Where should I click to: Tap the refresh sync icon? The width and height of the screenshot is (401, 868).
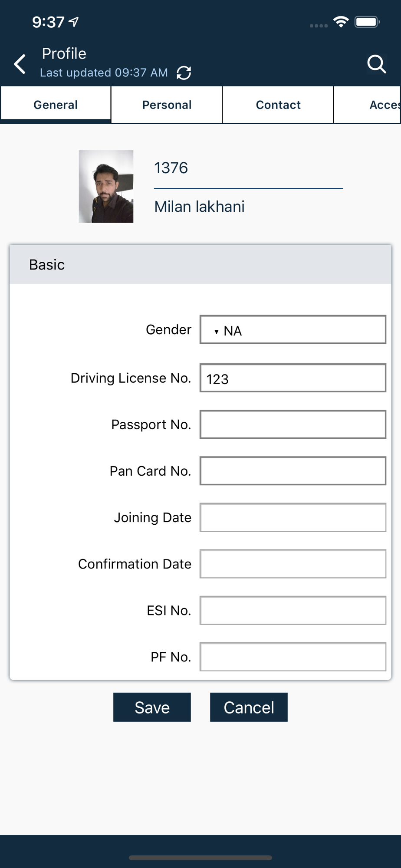click(x=184, y=73)
